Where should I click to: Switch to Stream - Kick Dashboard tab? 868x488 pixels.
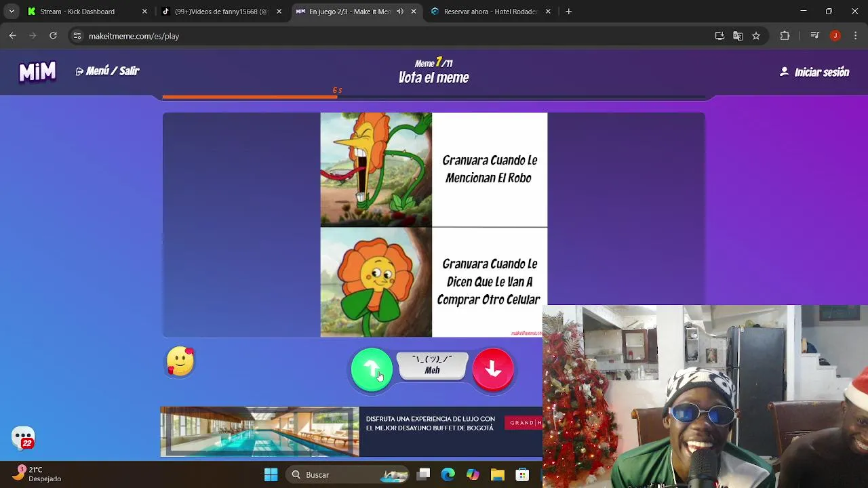pos(86,12)
